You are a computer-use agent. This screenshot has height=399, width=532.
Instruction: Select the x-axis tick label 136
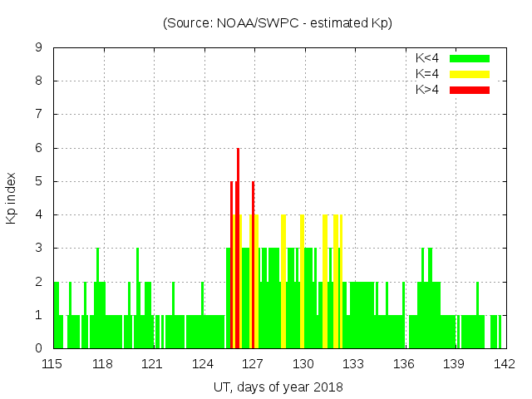point(404,364)
